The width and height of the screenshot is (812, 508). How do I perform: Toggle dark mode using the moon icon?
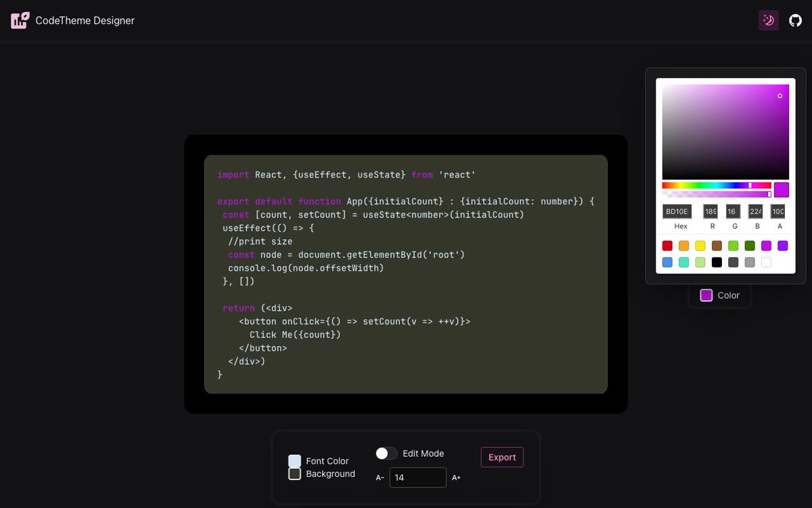click(768, 20)
